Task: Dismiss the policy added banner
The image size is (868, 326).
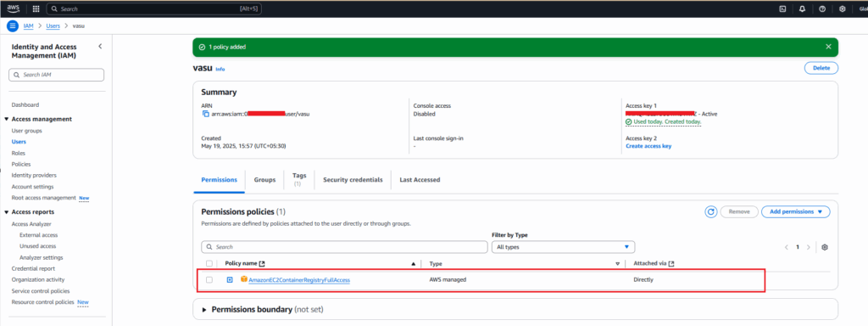Action: (828, 47)
